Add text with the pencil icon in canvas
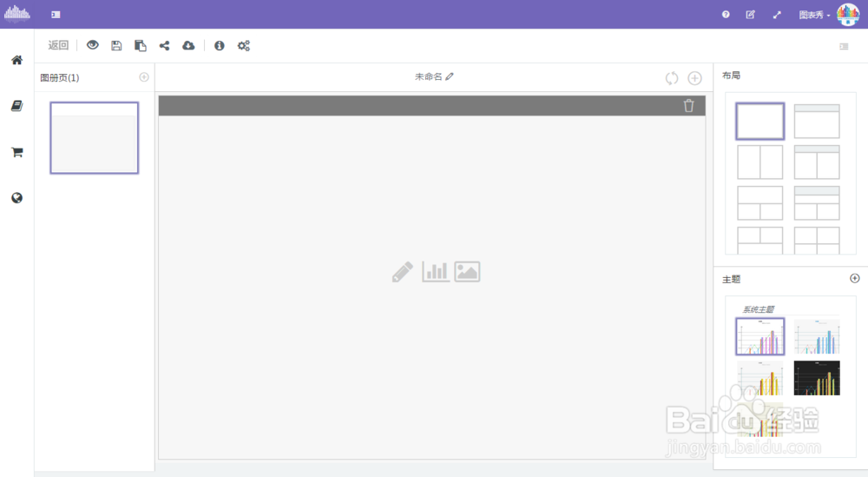868x477 pixels. point(403,271)
